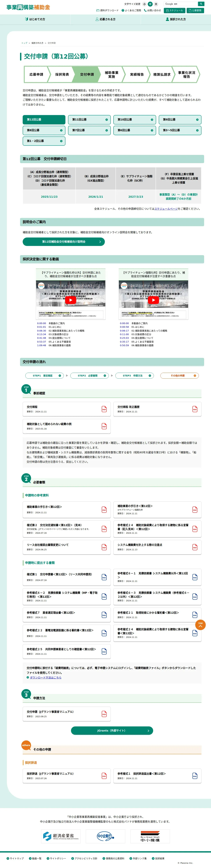The image size is (211, 868).
Task: Open the PDF icon for 交付規程 改正履歴
Action: 195,409
